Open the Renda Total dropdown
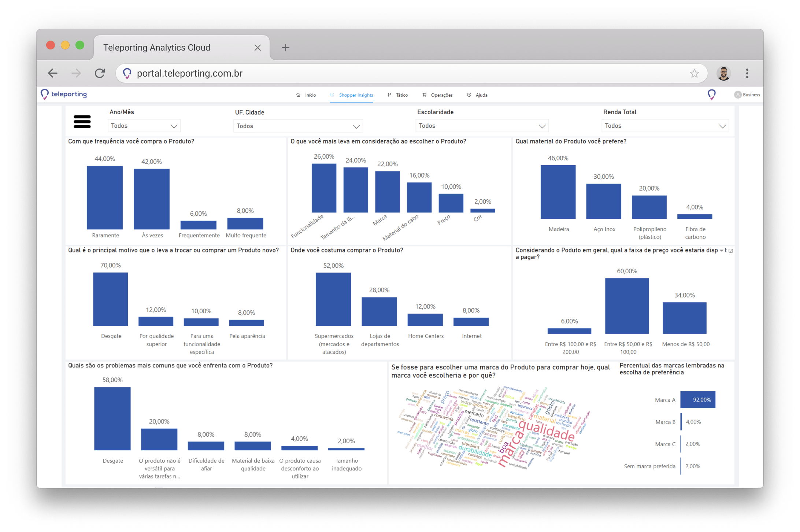This screenshot has height=532, width=800. pyautogui.click(x=665, y=126)
